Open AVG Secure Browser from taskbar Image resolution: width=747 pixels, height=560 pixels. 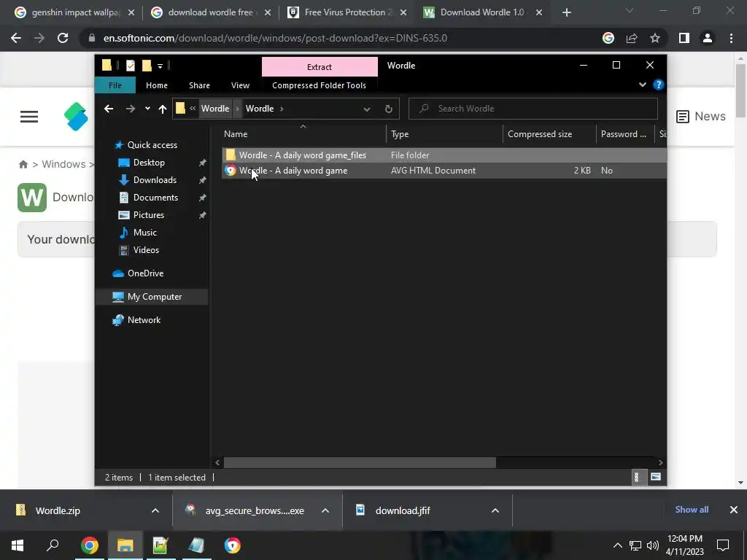233,545
